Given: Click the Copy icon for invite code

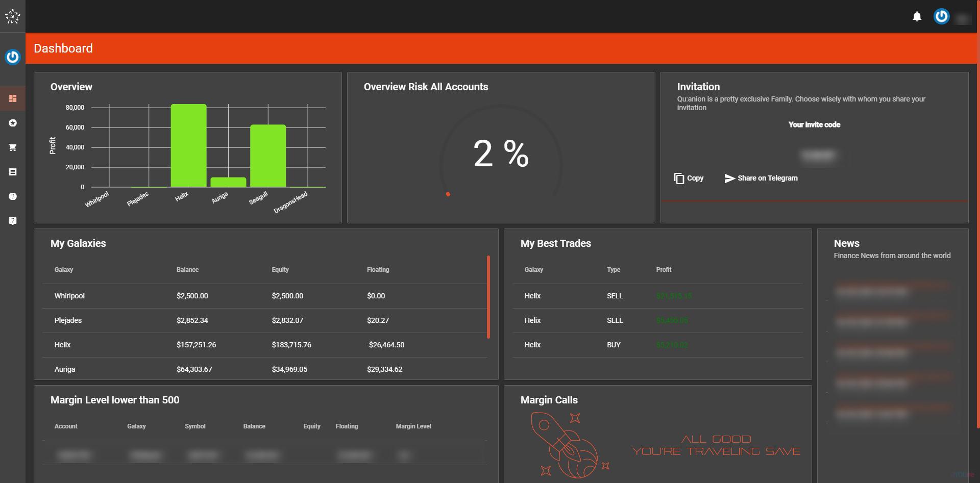Looking at the screenshot, I should [679, 178].
